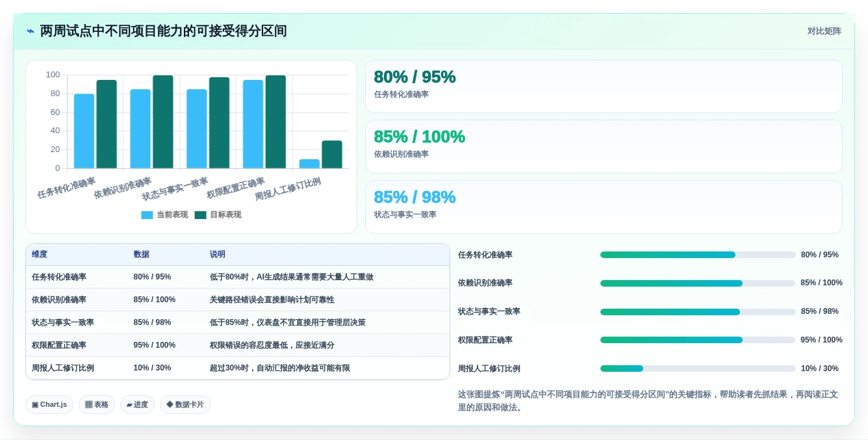Click the 说明 column header
This screenshot has width=868, height=440.
218,255
